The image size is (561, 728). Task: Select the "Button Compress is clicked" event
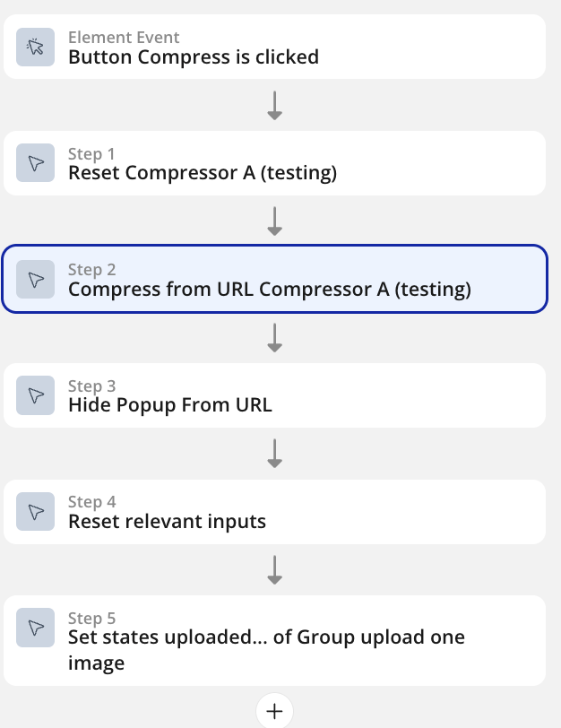point(194,57)
